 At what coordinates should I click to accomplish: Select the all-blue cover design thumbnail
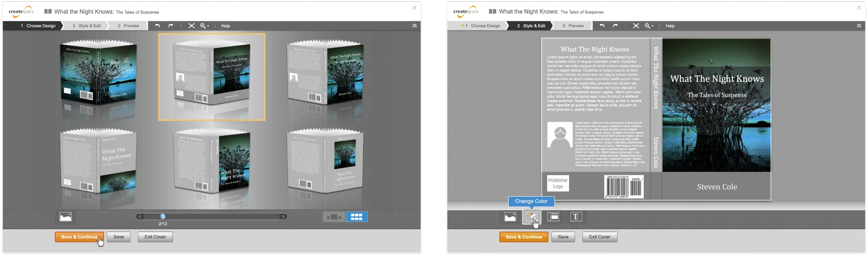coord(99,75)
